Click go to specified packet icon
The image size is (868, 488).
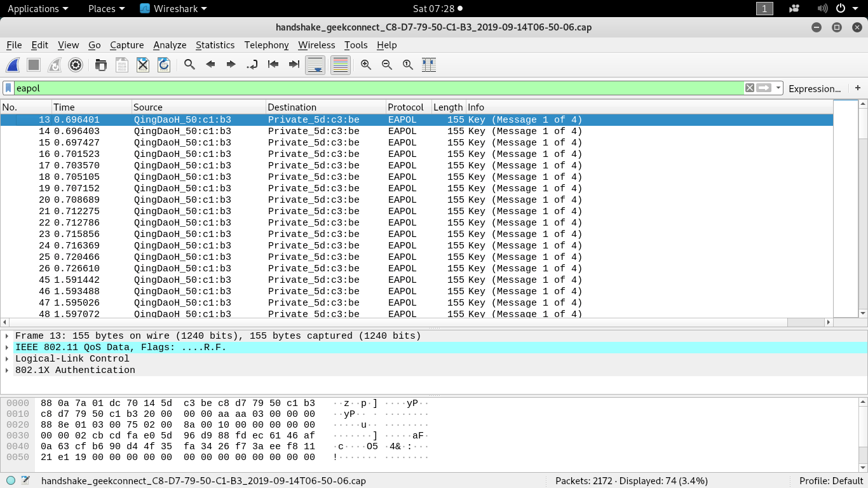252,65
